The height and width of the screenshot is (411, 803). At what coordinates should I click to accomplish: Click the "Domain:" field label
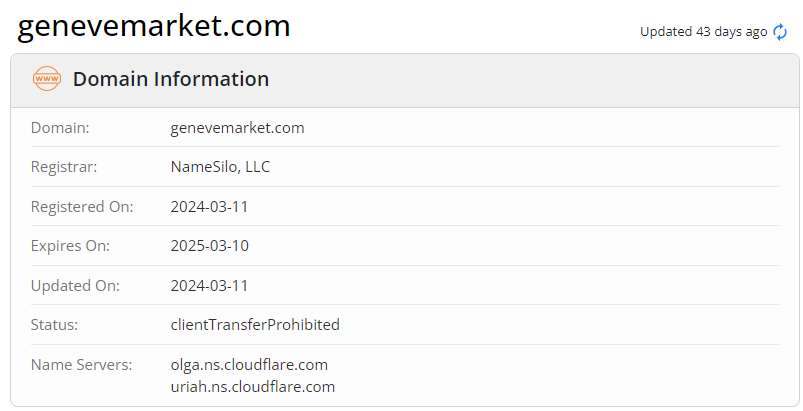tap(60, 128)
